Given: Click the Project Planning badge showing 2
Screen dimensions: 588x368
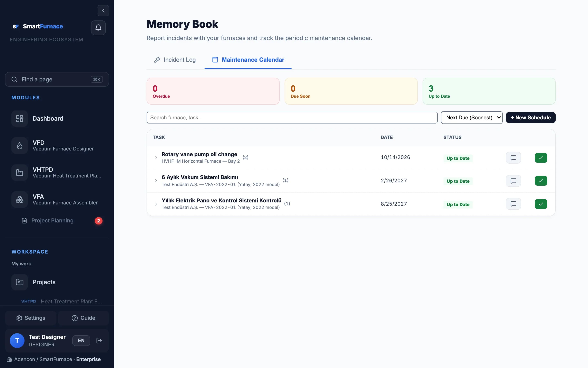Looking at the screenshot, I should tap(98, 221).
